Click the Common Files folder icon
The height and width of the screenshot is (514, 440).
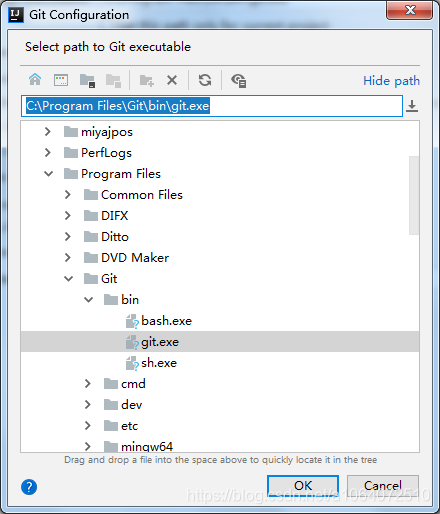91,195
